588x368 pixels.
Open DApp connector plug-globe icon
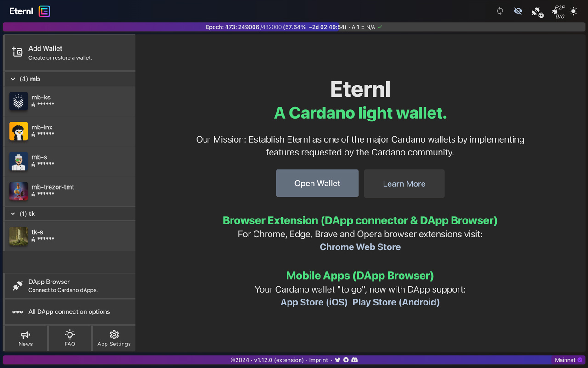(537, 12)
